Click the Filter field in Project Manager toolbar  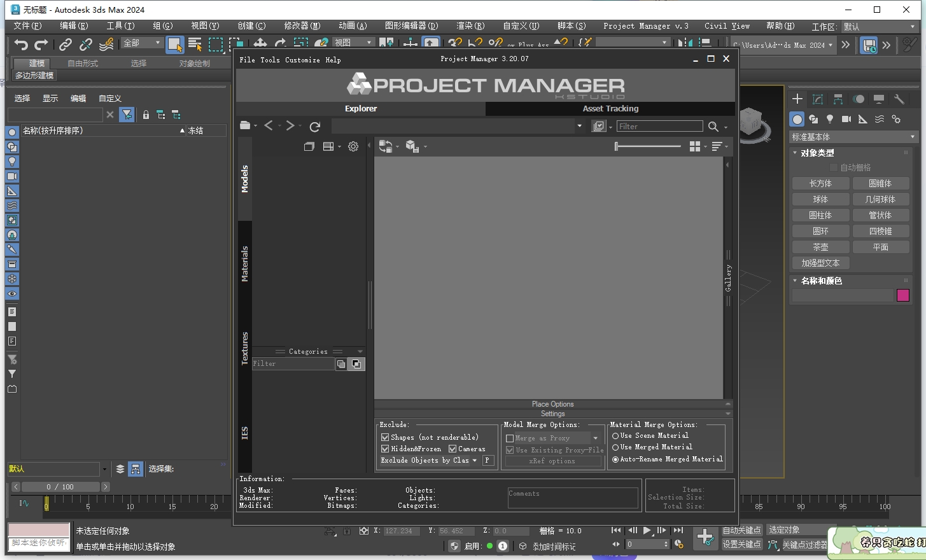tap(660, 127)
